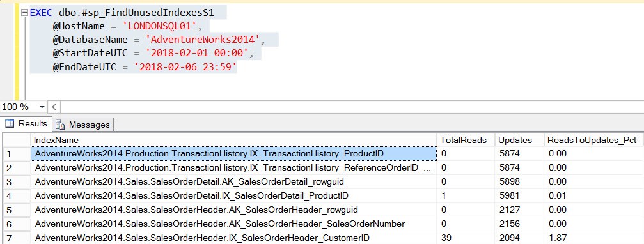644x244 pixels.
Task: Select row header 3 in results
Action: (17, 181)
